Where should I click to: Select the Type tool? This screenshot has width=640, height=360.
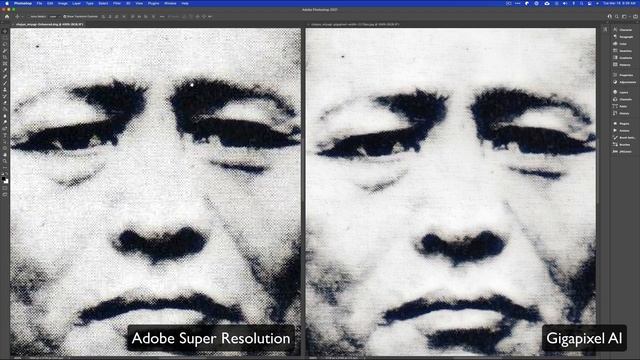click(x=5, y=136)
